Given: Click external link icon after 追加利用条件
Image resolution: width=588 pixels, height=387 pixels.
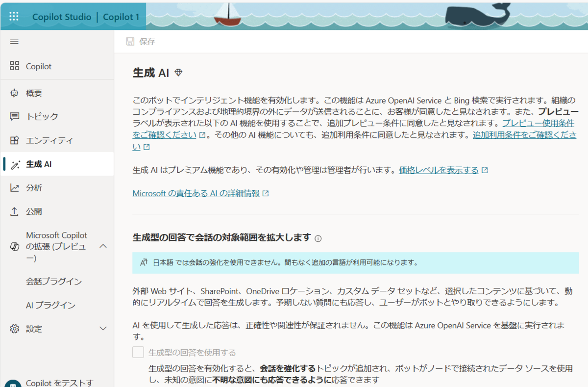Looking at the screenshot, I should (x=147, y=147).
